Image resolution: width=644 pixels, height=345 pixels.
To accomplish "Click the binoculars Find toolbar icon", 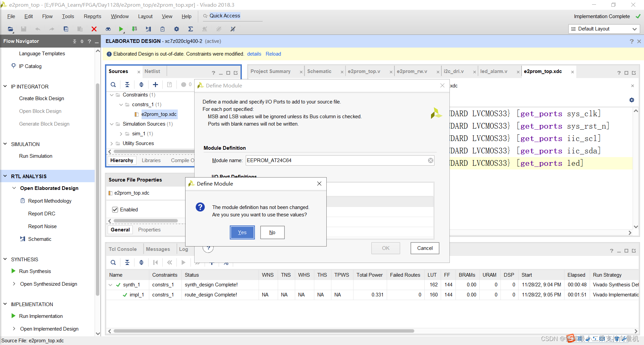I will click(108, 29).
